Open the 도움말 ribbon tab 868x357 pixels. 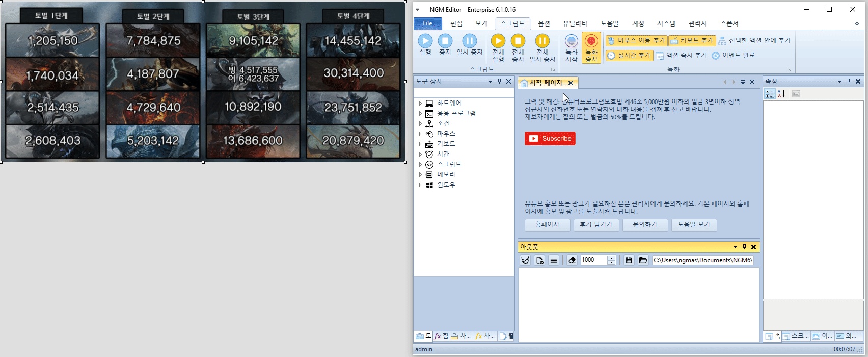click(x=610, y=23)
